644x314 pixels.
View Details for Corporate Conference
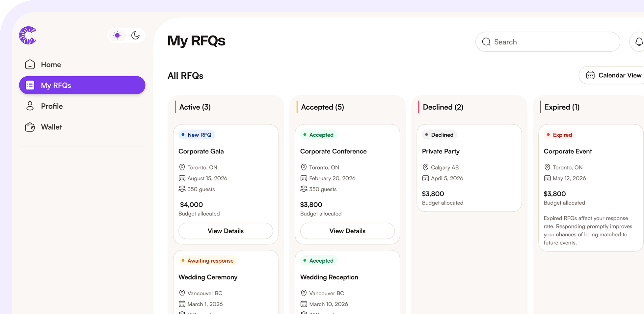tap(347, 231)
